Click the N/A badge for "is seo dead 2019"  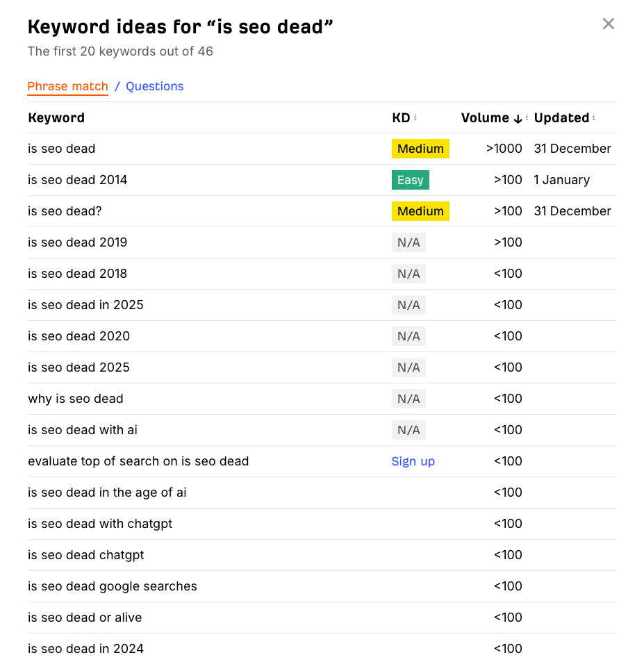click(408, 242)
